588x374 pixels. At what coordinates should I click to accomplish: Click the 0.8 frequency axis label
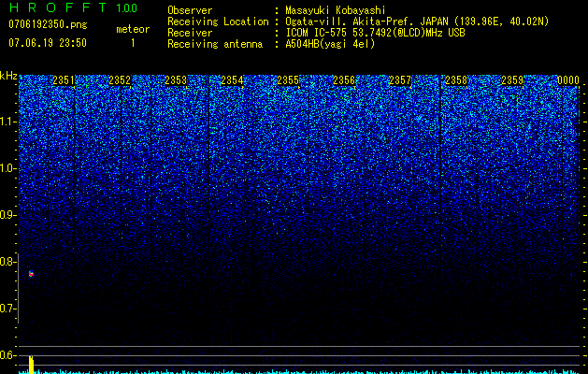tap(7, 262)
